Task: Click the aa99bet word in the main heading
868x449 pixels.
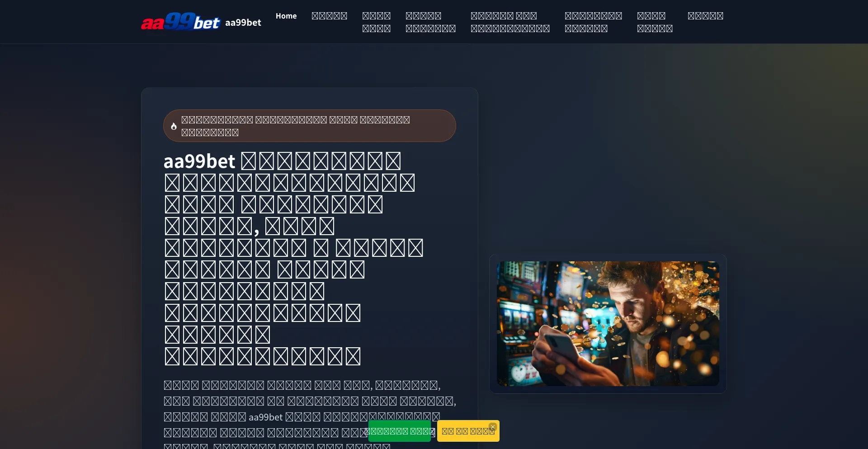Action: 199,161
